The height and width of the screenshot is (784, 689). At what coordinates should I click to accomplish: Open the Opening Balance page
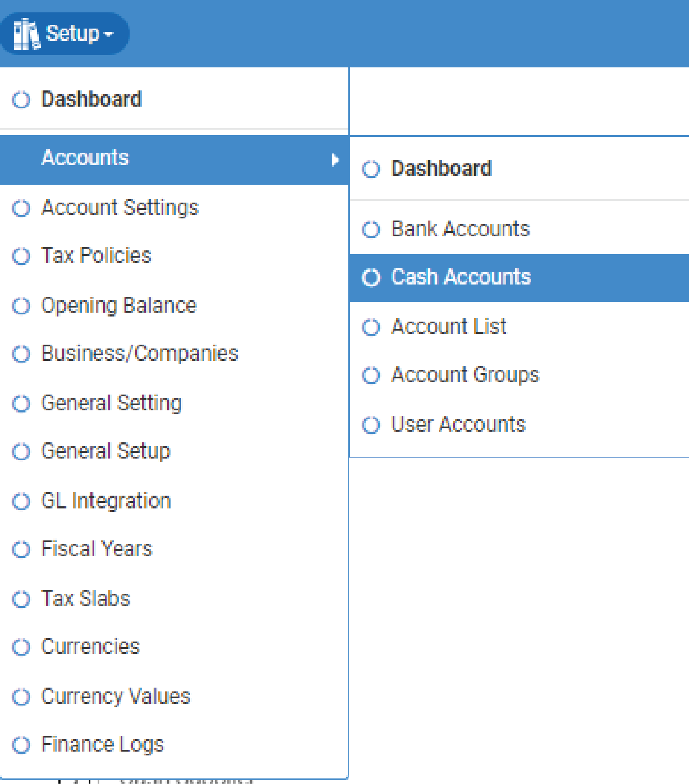(x=119, y=305)
